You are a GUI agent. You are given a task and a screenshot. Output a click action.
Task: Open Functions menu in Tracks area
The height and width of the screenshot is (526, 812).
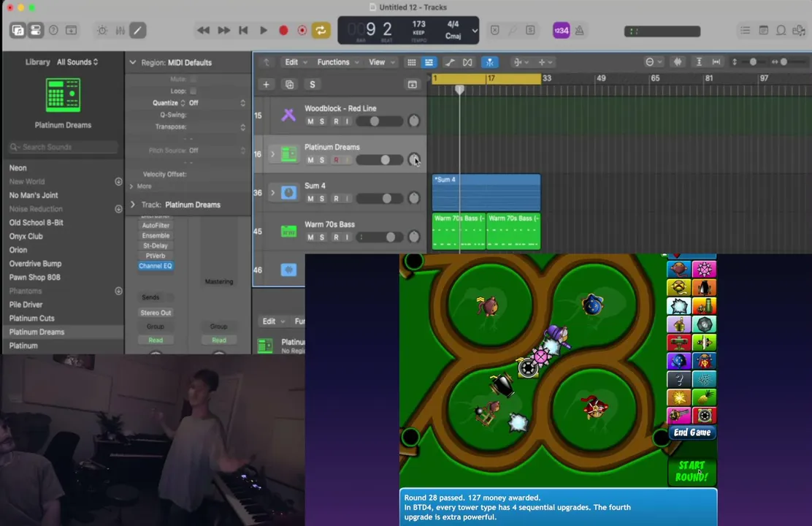point(337,62)
